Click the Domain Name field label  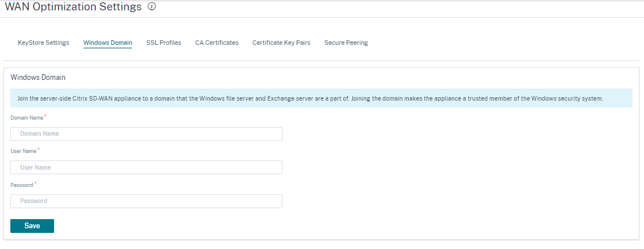point(27,118)
